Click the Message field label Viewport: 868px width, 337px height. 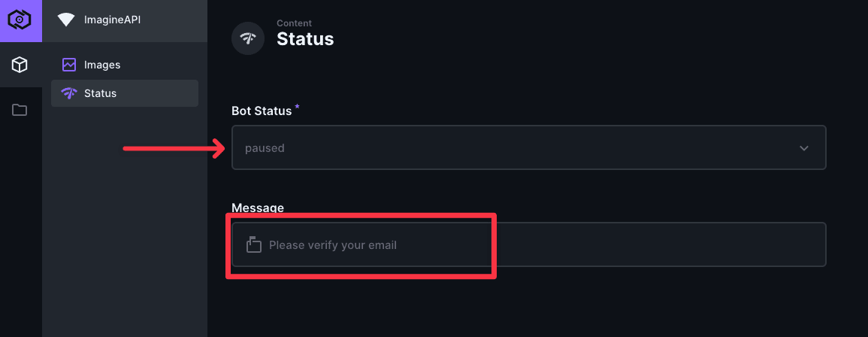point(258,207)
